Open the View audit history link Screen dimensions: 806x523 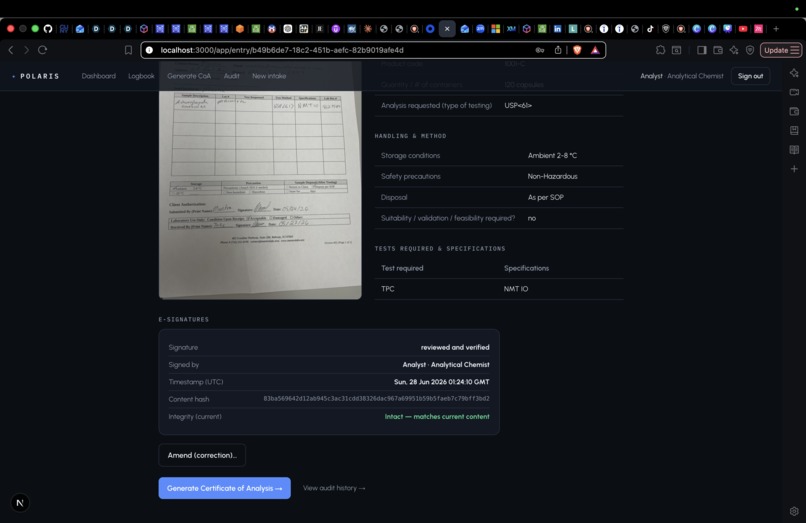pyautogui.click(x=334, y=488)
